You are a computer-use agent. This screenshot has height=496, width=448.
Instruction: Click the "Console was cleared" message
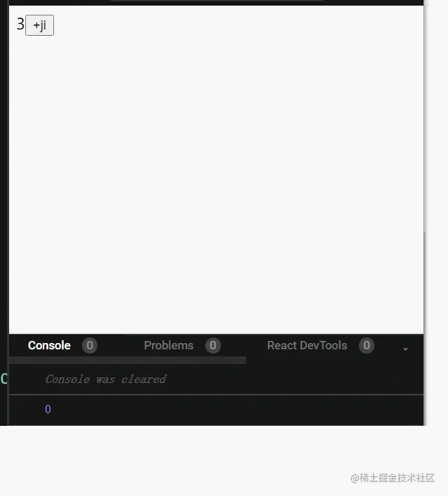106,379
